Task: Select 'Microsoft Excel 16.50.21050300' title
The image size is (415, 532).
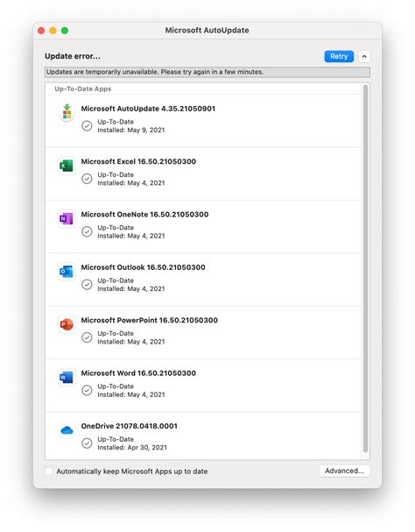Action: [138, 161]
